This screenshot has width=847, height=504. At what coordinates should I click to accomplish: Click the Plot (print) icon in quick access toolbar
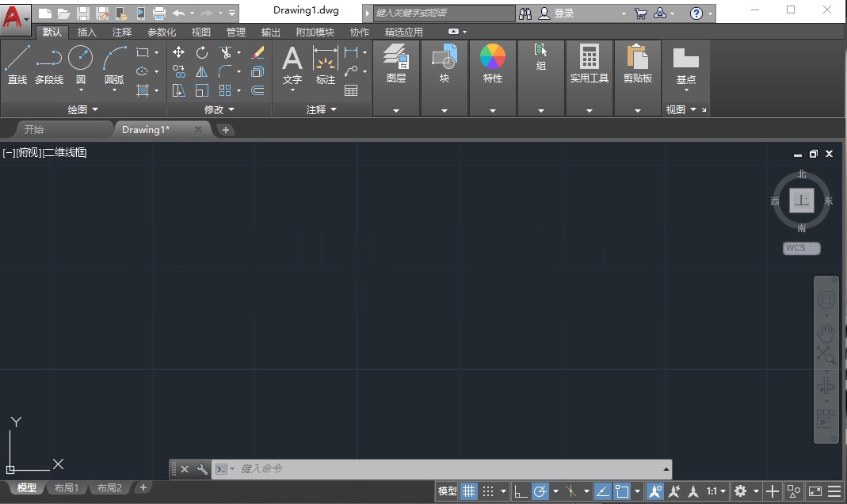(x=159, y=13)
